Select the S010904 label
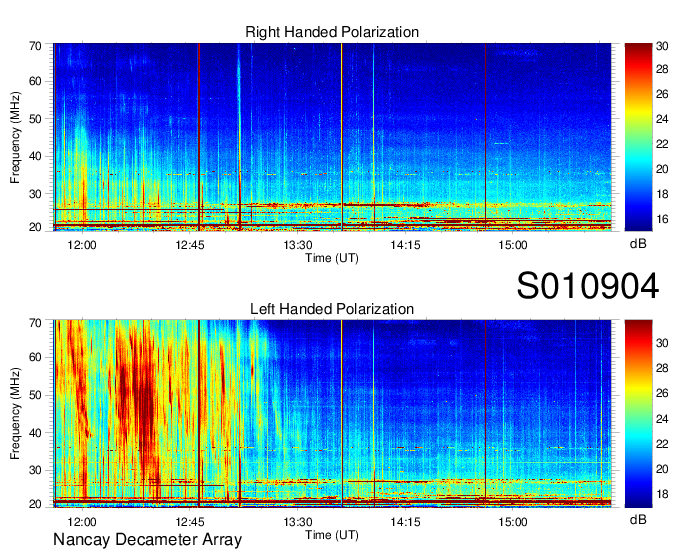 [x=588, y=286]
